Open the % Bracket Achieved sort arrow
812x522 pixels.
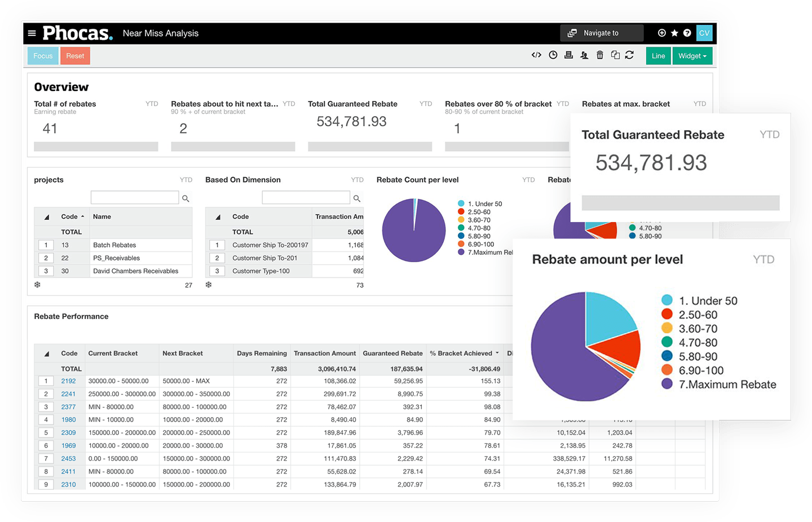coord(496,353)
